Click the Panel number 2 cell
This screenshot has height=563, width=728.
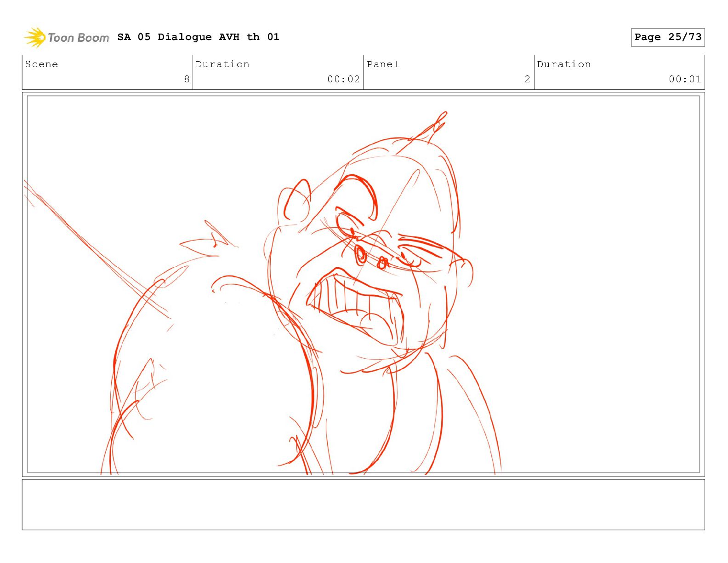click(x=449, y=72)
